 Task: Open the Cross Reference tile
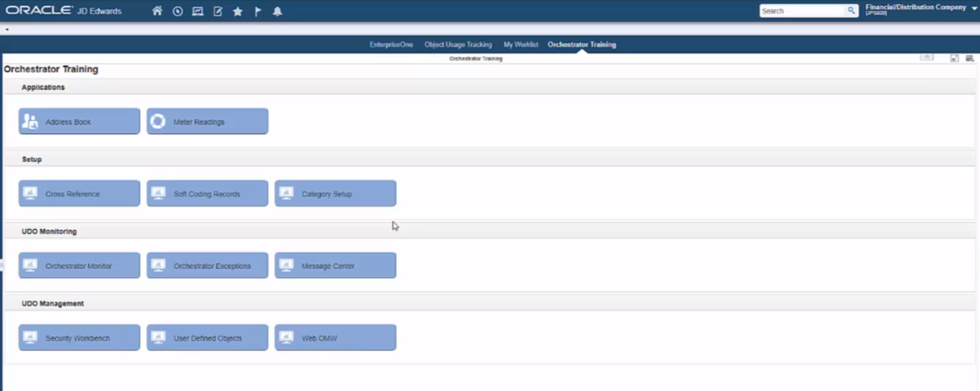(80, 193)
